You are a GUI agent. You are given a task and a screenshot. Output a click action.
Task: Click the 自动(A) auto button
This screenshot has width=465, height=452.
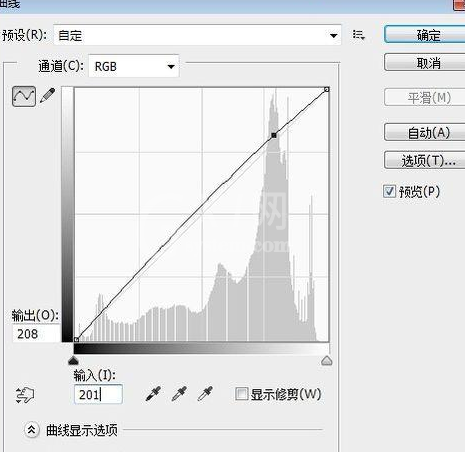click(425, 132)
